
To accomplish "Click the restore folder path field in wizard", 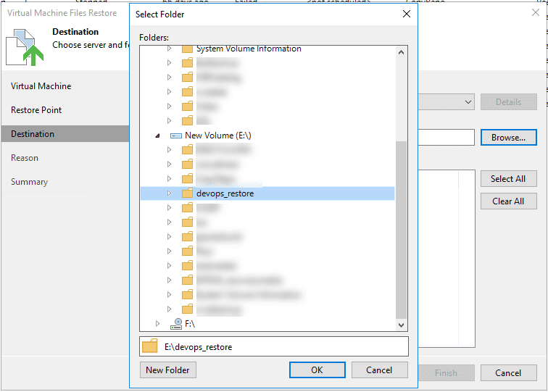I will point(447,137).
